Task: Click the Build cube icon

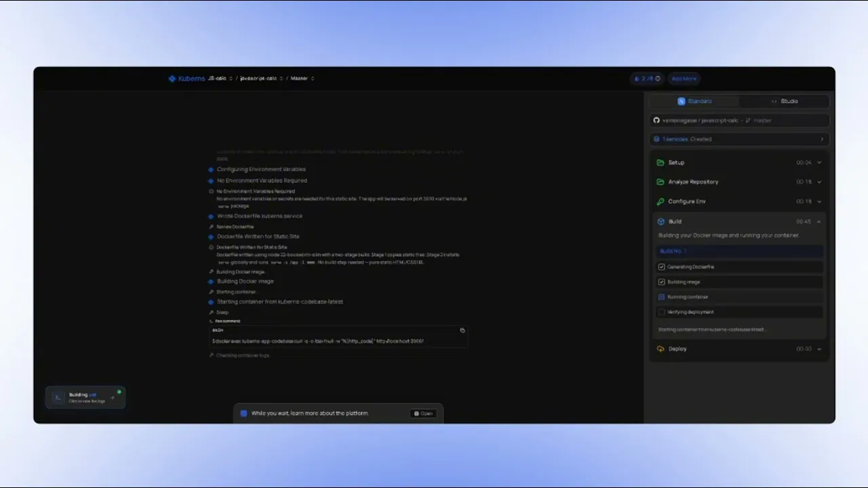Action: (x=660, y=222)
